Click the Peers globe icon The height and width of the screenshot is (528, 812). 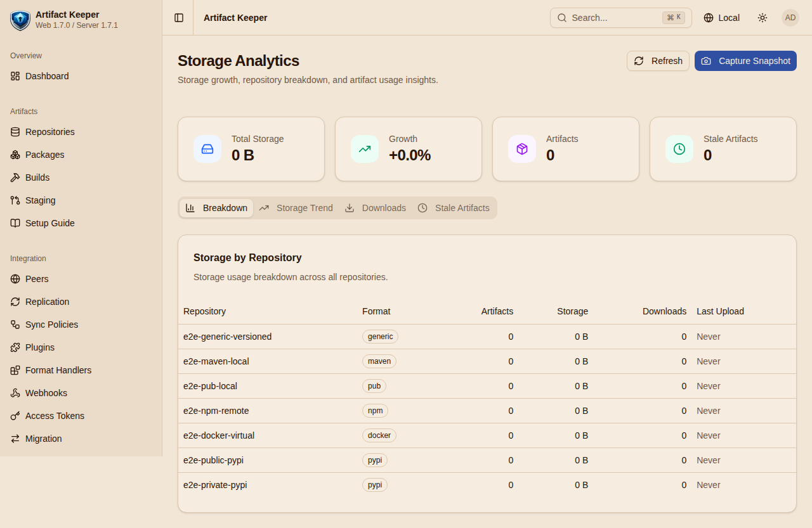[x=15, y=279]
